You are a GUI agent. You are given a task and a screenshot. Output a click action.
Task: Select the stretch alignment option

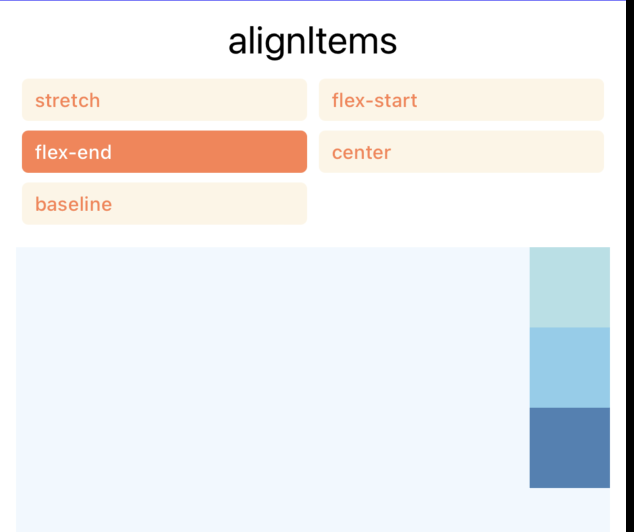[x=164, y=100]
